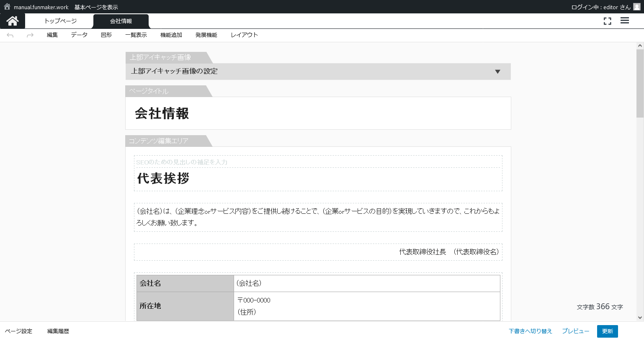Open the 図形 menu
This screenshot has width=644, height=341.
pyautogui.click(x=106, y=35)
